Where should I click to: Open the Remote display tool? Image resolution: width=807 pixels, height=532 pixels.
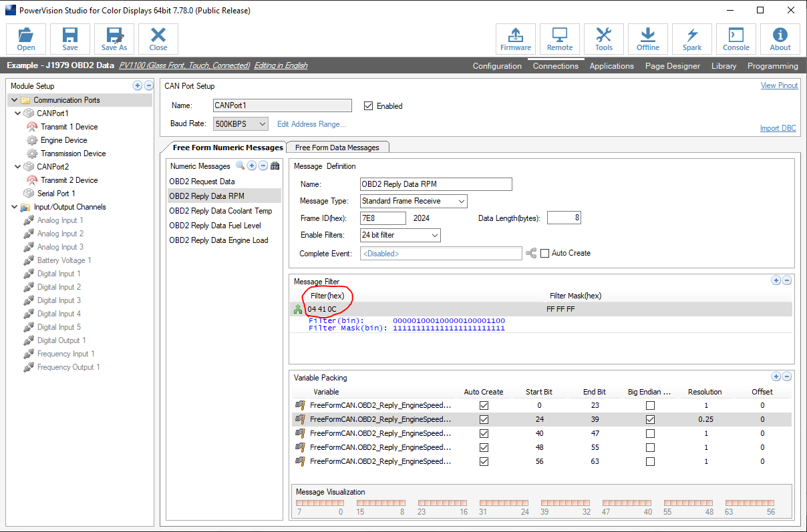point(559,39)
